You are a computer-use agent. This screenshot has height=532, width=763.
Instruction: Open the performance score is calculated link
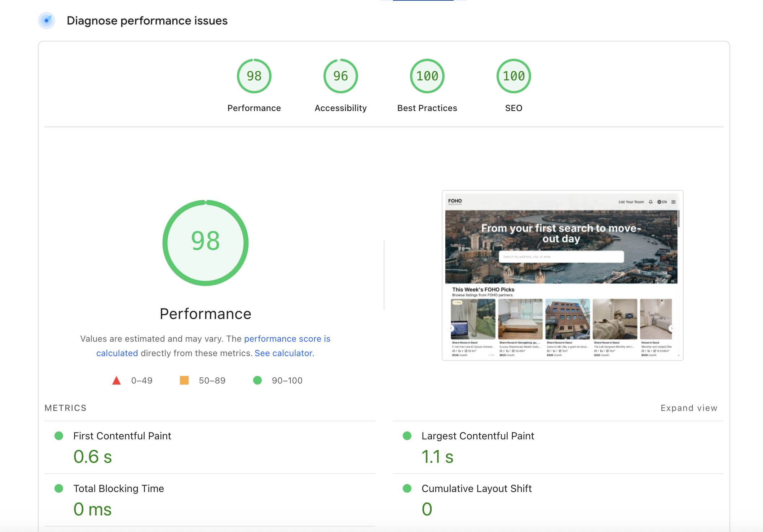(x=287, y=339)
